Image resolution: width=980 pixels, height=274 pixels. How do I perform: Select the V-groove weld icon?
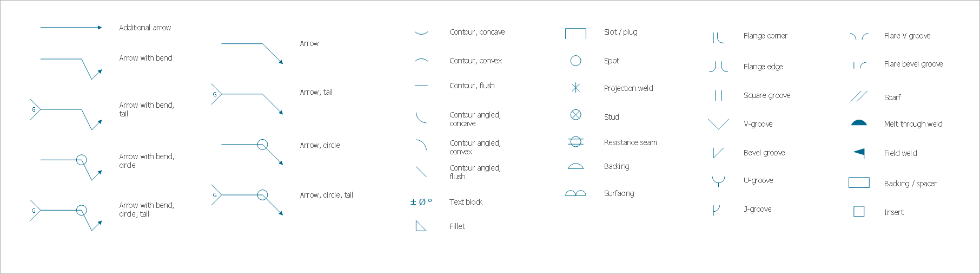718,124
